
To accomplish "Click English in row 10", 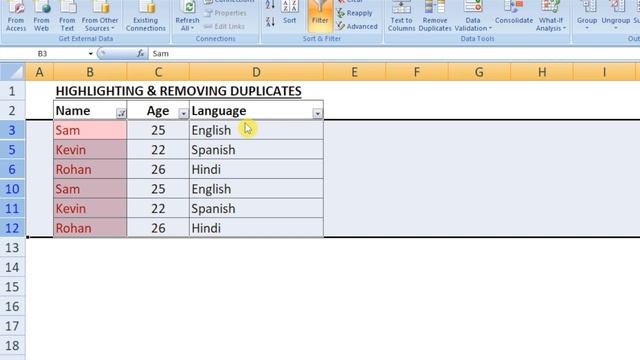I will click(x=256, y=189).
